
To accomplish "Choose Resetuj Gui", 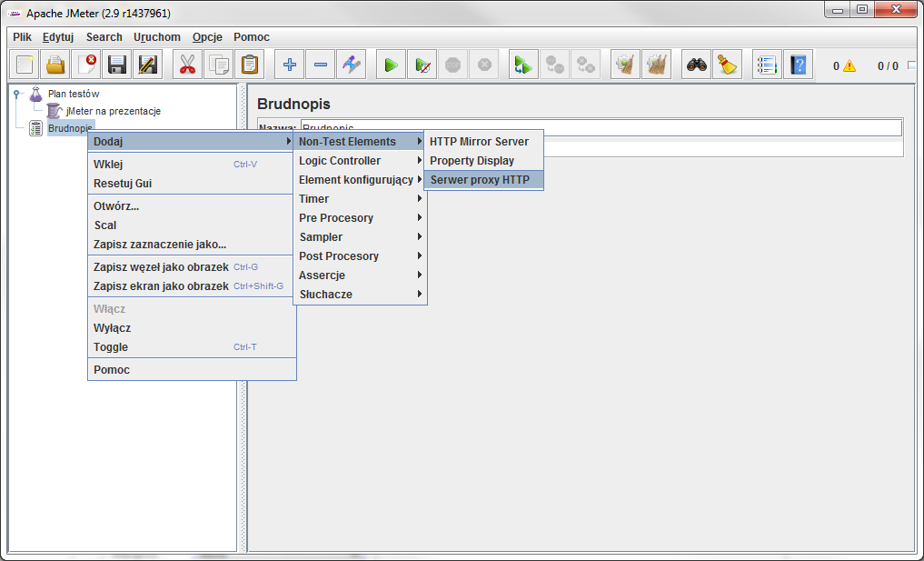I will click(x=192, y=184).
